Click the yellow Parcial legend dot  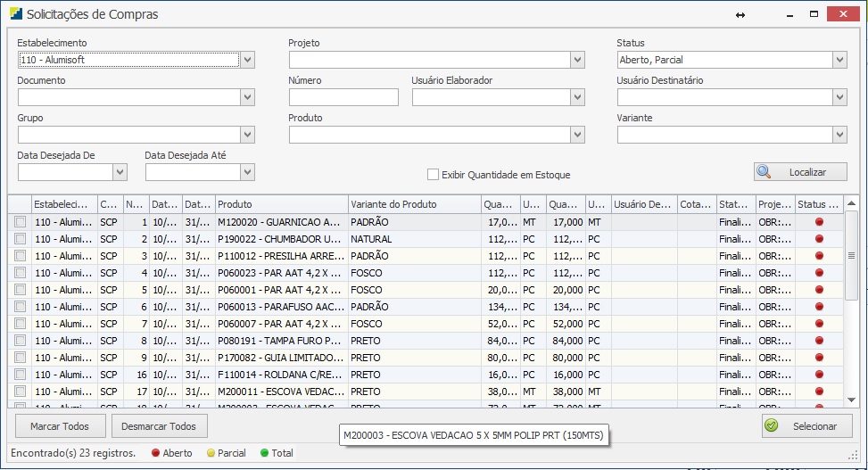pyautogui.click(x=210, y=453)
